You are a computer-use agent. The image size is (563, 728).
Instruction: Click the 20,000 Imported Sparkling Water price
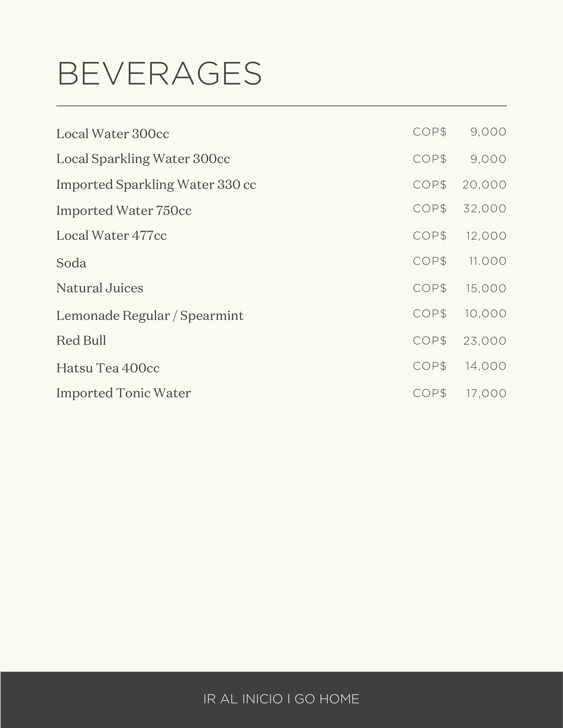pos(484,185)
